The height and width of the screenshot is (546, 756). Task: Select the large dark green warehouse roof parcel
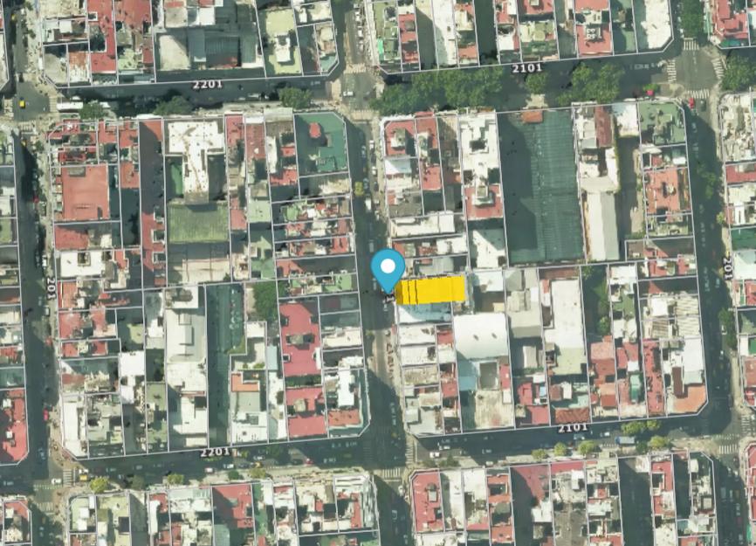(541, 188)
